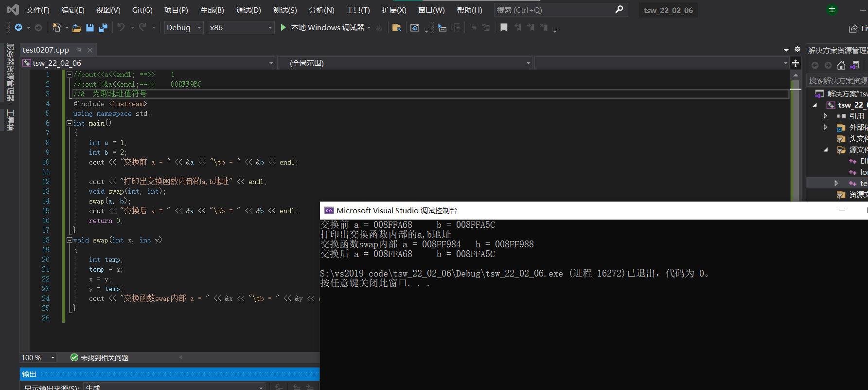Open the 调试(D) Debug menu
868x390 pixels.
point(248,10)
